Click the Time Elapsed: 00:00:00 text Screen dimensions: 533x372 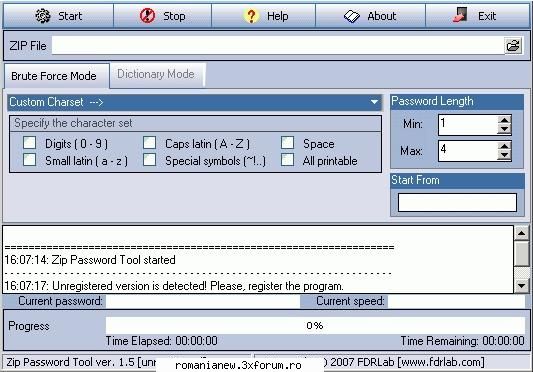click(161, 341)
